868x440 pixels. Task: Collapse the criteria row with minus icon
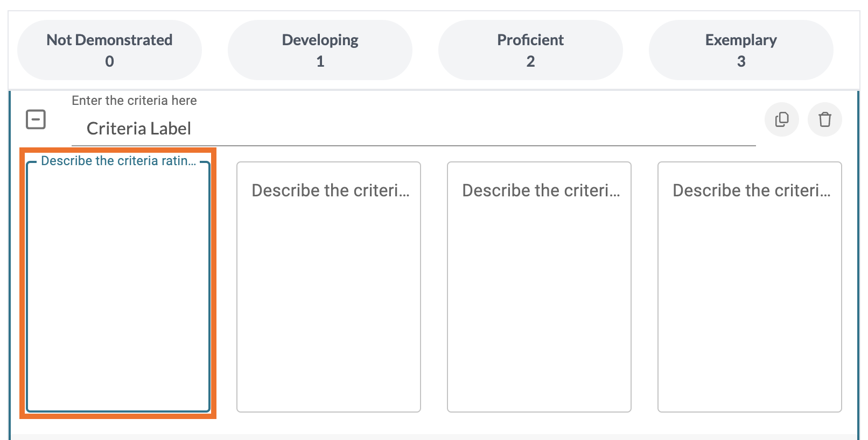pos(36,119)
